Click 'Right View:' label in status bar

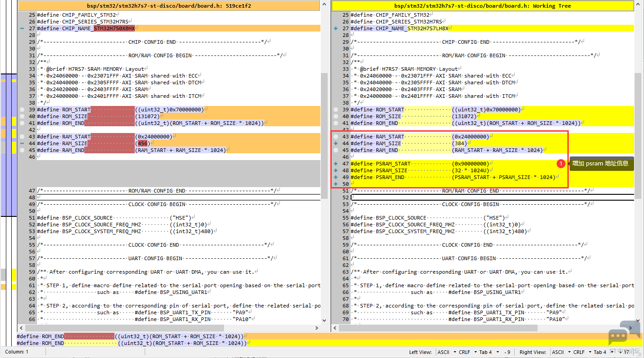(x=533, y=352)
